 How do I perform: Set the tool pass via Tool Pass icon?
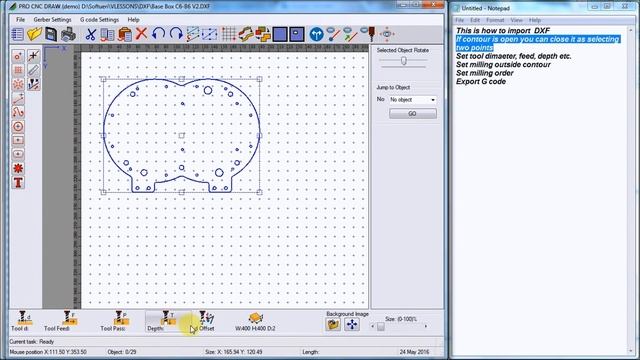click(121, 318)
